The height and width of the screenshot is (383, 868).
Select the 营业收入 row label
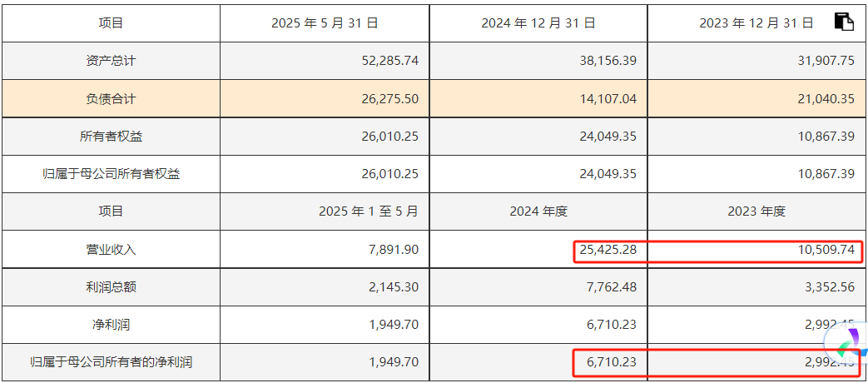pos(111,249)
